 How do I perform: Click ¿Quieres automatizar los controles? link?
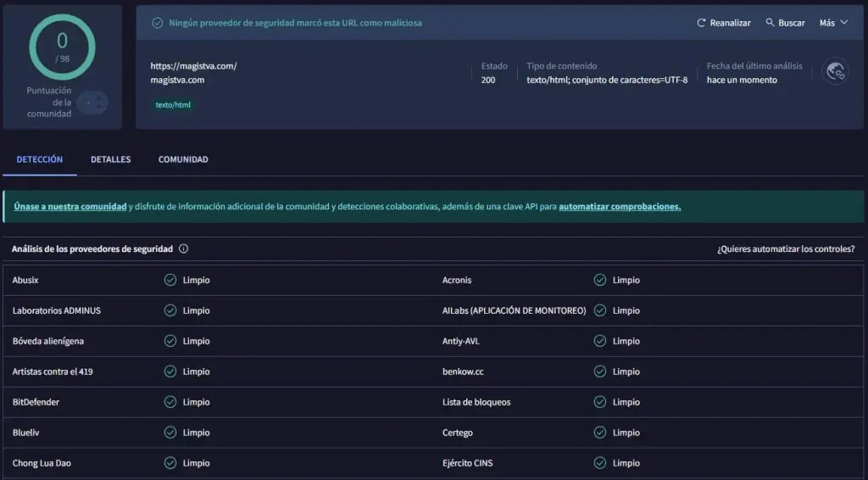pos(785,249)
